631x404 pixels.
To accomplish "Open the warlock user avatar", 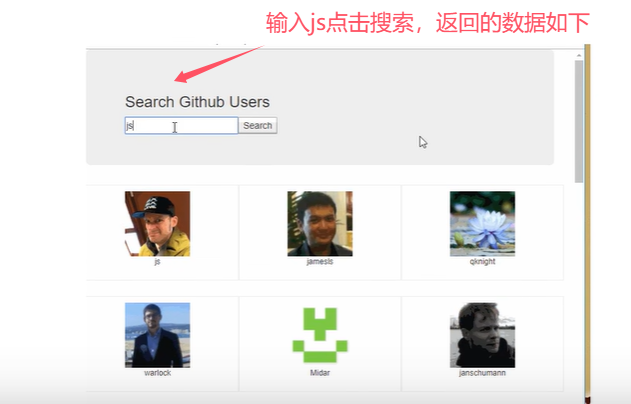I will click(157, 335).
